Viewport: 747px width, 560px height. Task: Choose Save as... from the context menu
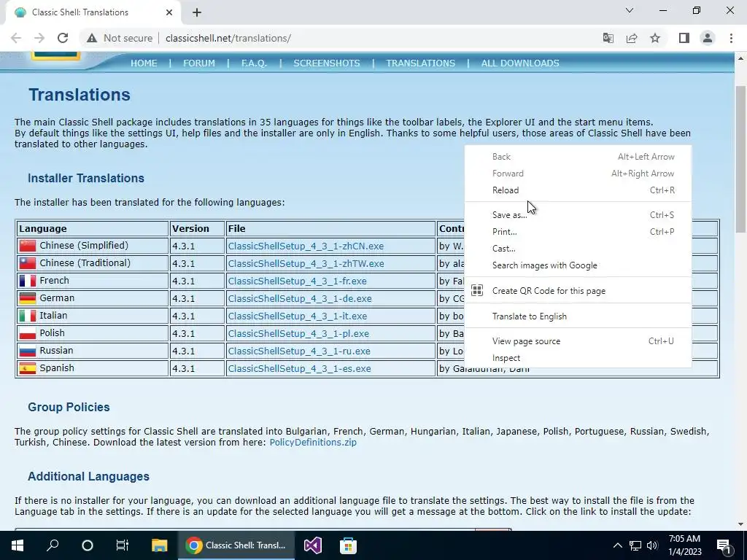point(578,215)
